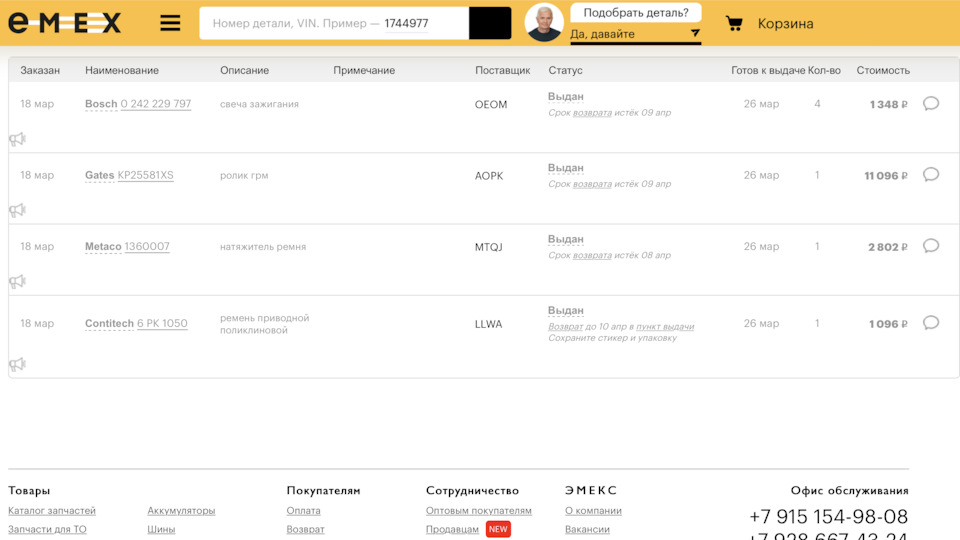Open 'Каталог запчастей' footer link

52,511
